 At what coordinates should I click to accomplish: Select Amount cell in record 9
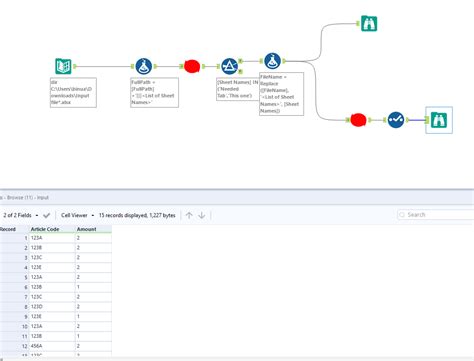93,316
